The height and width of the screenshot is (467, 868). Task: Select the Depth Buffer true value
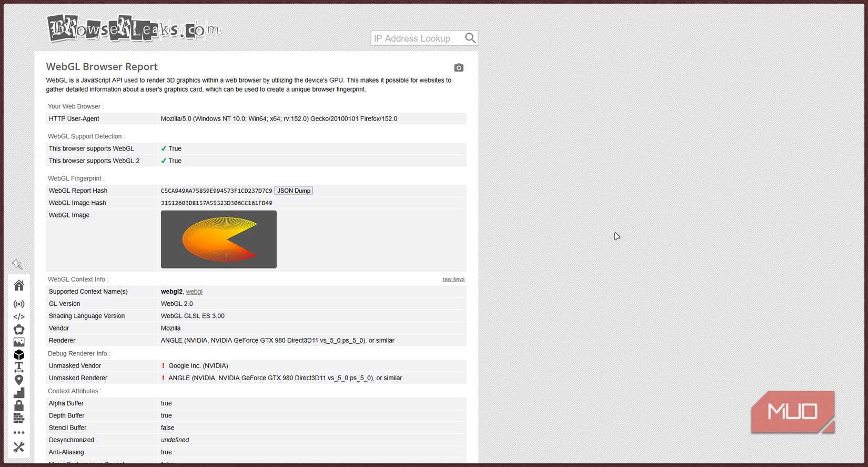[x=166, y=415]
